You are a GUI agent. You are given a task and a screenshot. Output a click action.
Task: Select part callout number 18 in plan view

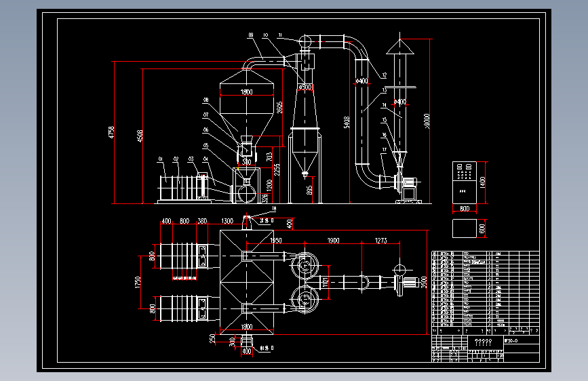[x=274, y=209]
